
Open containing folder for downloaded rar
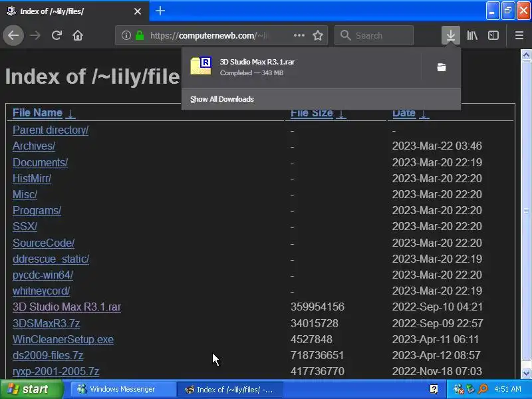click(442, 67)
